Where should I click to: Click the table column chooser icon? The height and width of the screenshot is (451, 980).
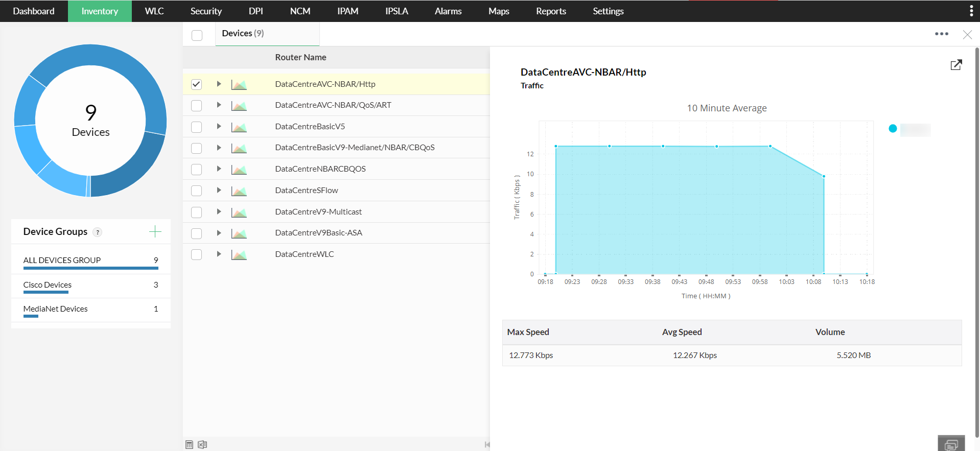tap(189, 444)
